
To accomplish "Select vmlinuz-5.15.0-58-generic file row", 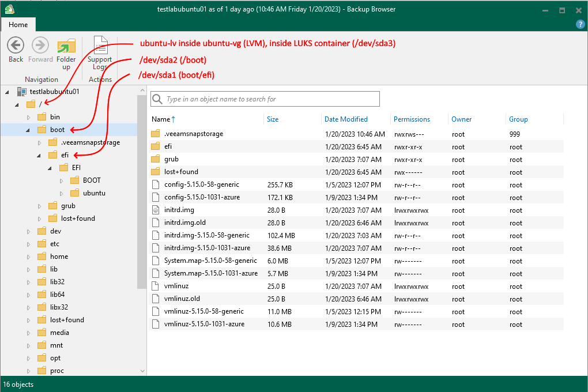I will 356,312.
